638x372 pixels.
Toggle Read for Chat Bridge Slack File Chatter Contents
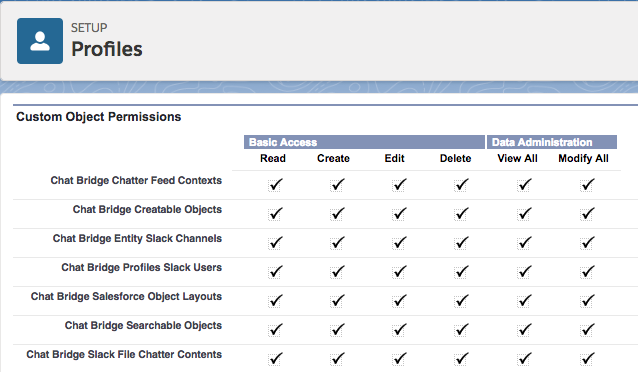click(x=275, y=359)
